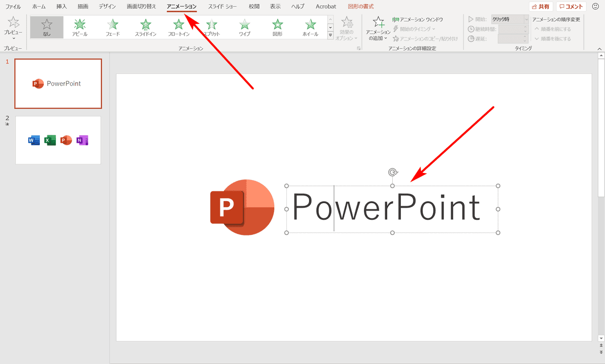Open the ファイル tab
This screenshot has width=605, height=364.
(x=13, y=7)
